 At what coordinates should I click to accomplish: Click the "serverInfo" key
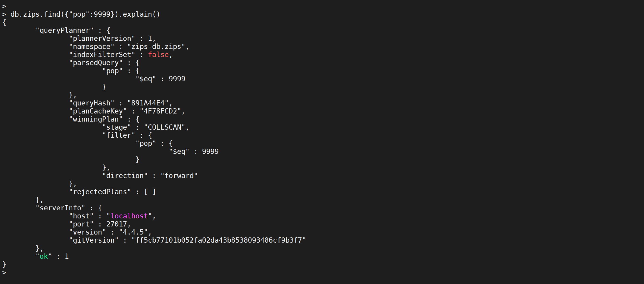coord(60,208)
